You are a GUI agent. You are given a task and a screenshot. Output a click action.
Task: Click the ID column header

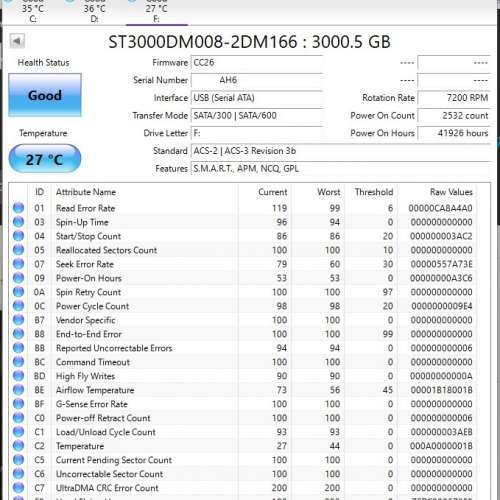(39, 192)
